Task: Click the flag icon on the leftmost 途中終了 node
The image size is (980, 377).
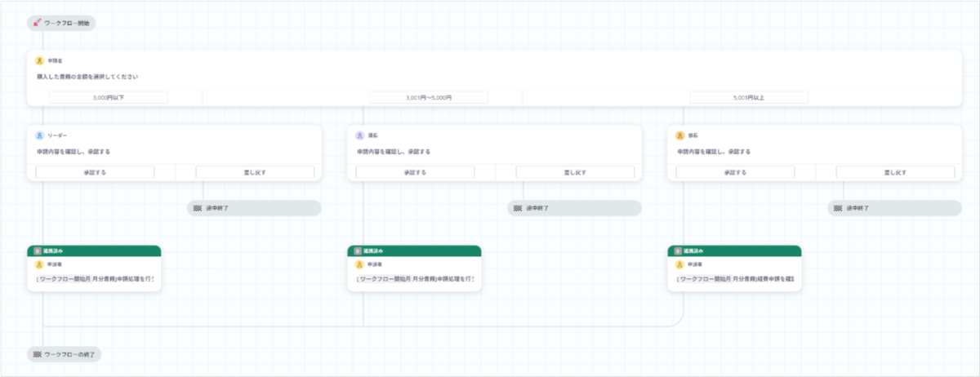Action: (x=197, y=208)
